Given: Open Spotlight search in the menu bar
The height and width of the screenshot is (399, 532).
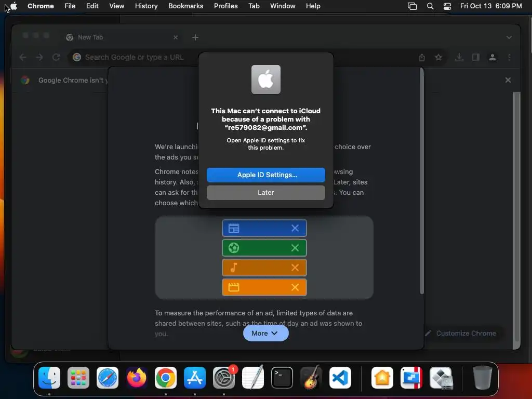Looking at the screenshot, I should 430,6.
